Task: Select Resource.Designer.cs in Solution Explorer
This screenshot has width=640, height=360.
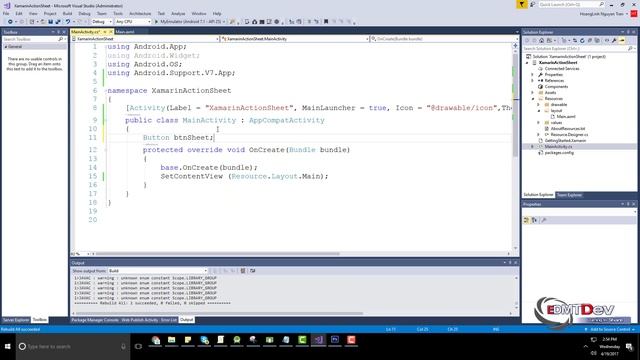Action: 569,135
